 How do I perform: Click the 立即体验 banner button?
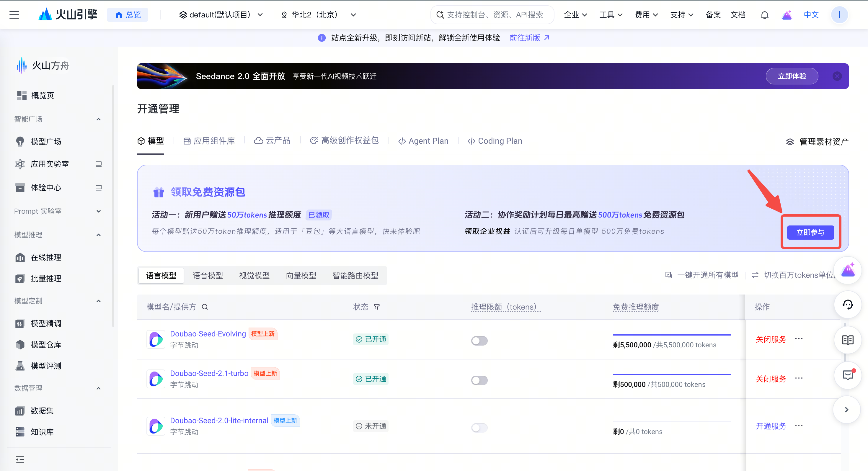coord(792,76)
